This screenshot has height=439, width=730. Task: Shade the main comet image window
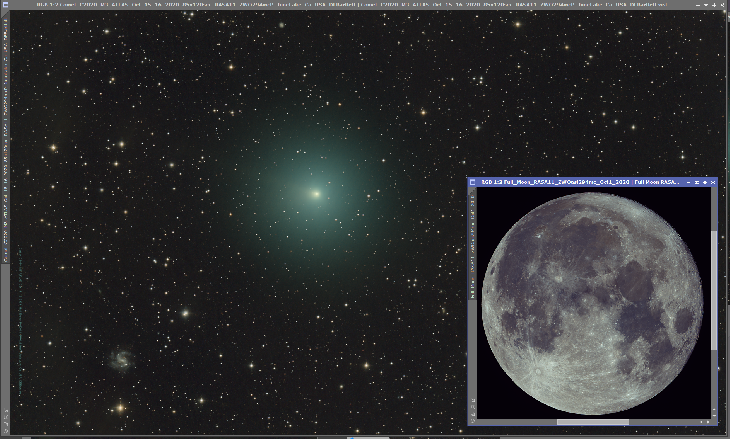(700, 4)
